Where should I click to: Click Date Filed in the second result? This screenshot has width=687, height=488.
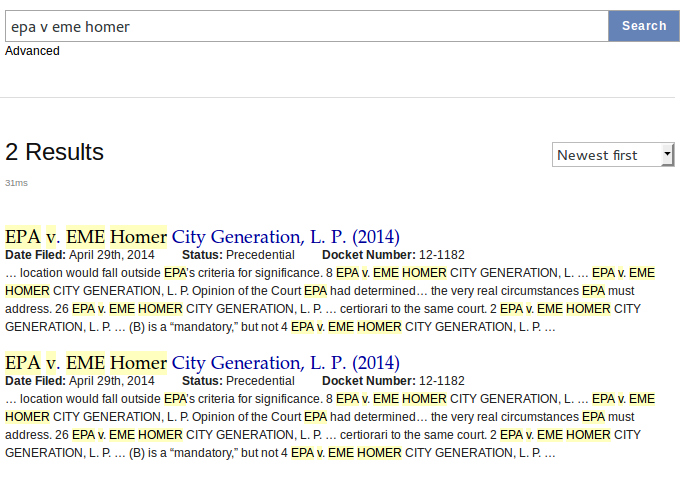tap(35, 381)
